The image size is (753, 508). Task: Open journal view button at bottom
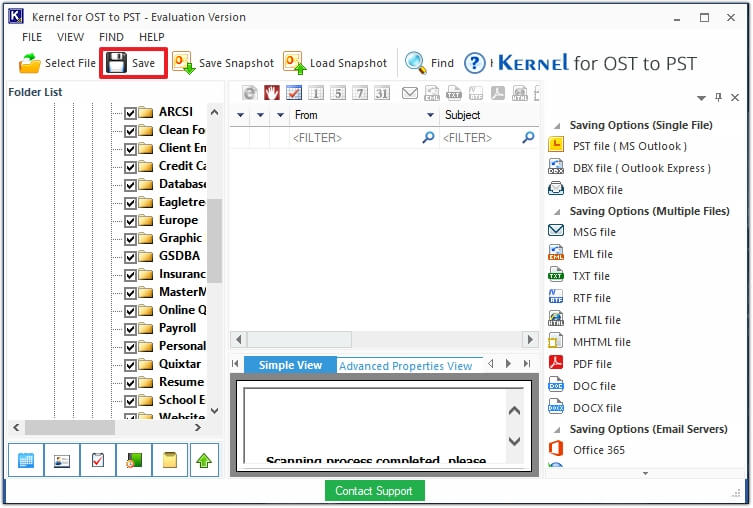pos(134,460)
